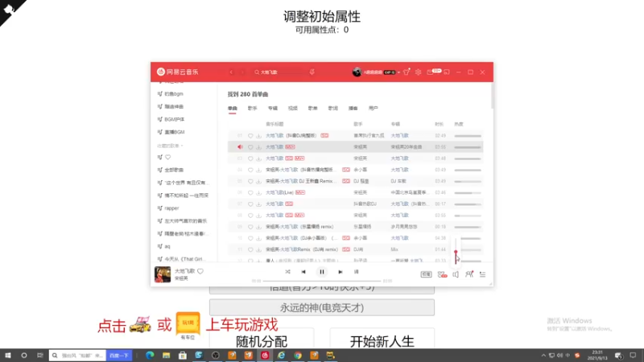The height and width of the screenshot is (362, 644).
Task: Expand the user name dropdown arrow
Action: point(398,72)
